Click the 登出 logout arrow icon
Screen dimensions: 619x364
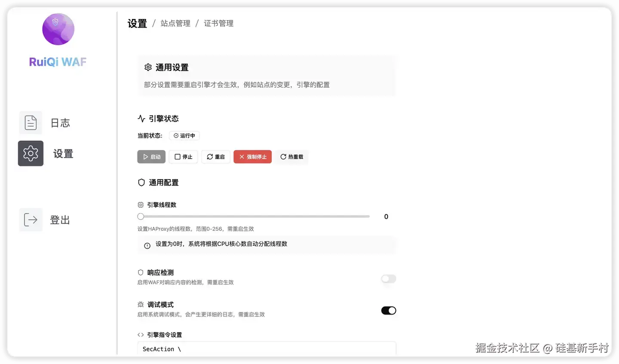click(30, 220)
